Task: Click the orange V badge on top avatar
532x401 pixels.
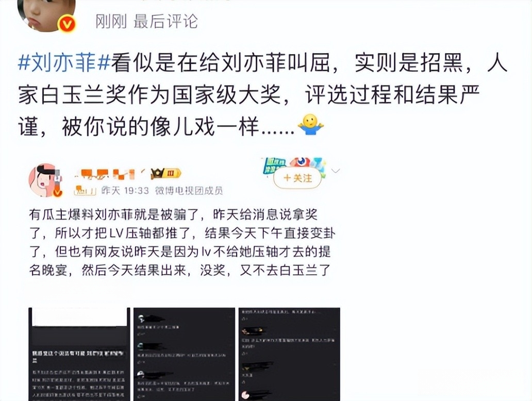Action: pyautogui.click(x=66, y=24)
